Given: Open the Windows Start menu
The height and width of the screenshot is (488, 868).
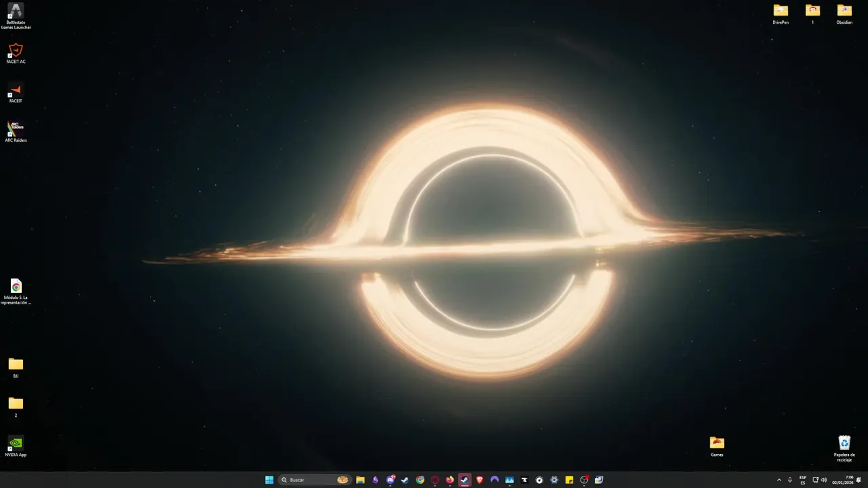Looking at the screenshot, I should tap(269, 480).
